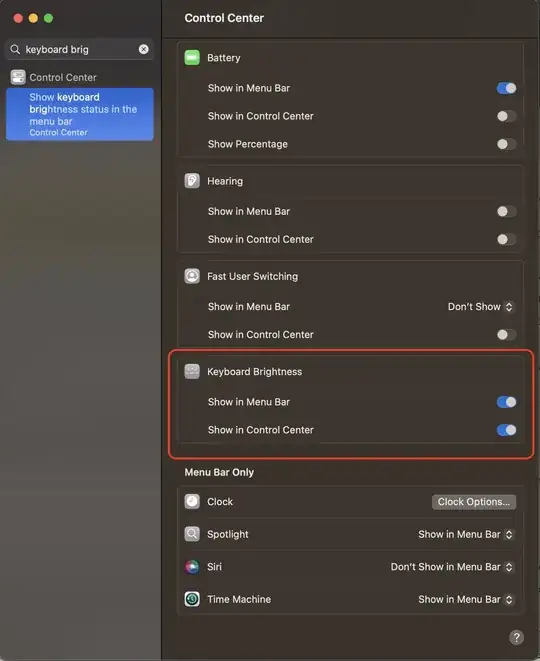Disable Battery Show in Menu Bar

click(506, 88)
